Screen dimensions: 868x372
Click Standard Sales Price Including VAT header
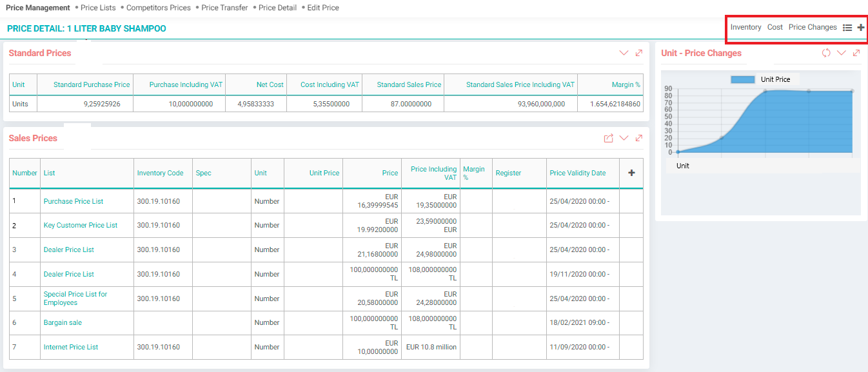click(x=520, y=84)
